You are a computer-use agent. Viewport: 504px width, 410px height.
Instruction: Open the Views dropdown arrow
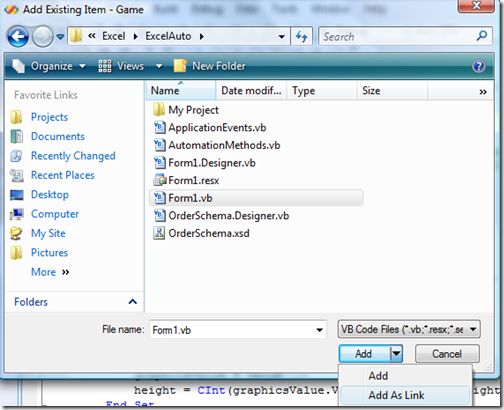click(159, 66)
